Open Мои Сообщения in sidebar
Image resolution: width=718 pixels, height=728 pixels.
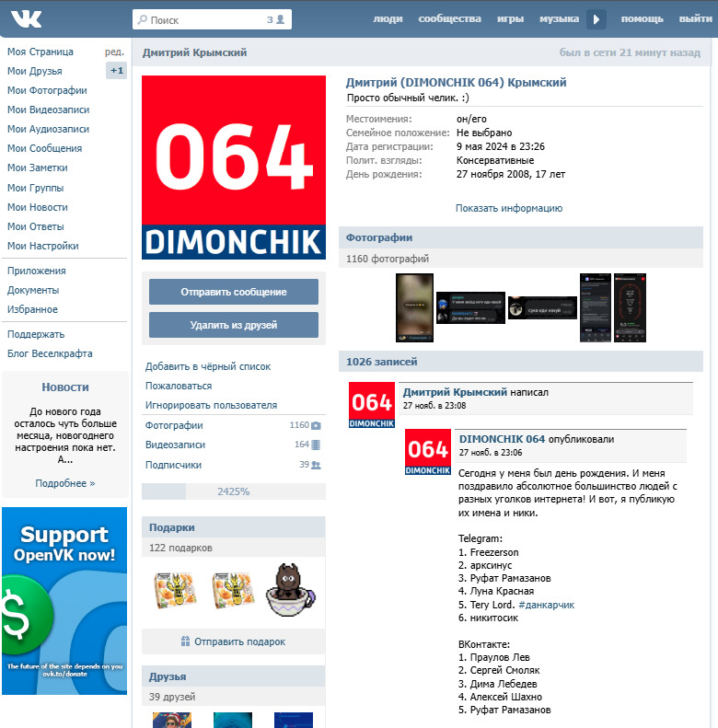tap(44, 148)
